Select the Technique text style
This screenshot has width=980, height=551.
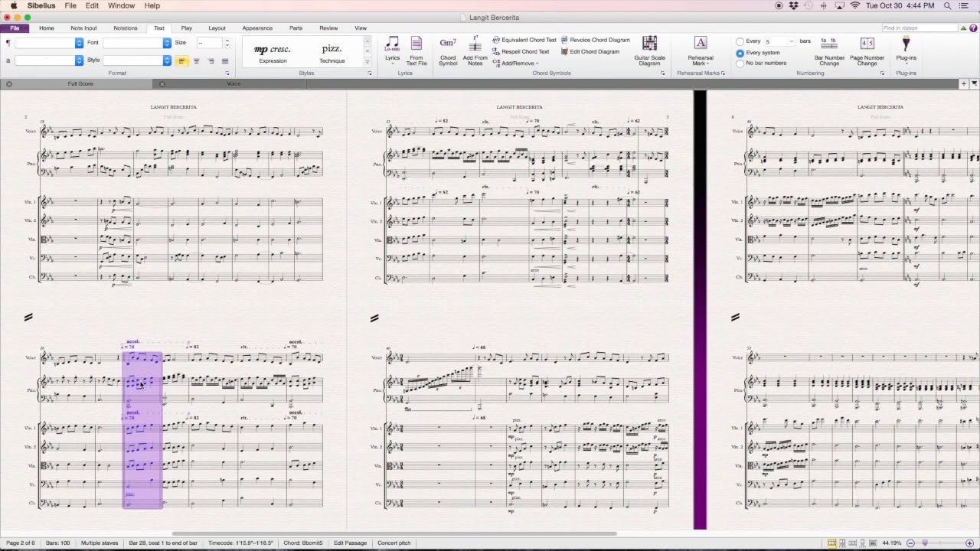click(x=332, y=53)
